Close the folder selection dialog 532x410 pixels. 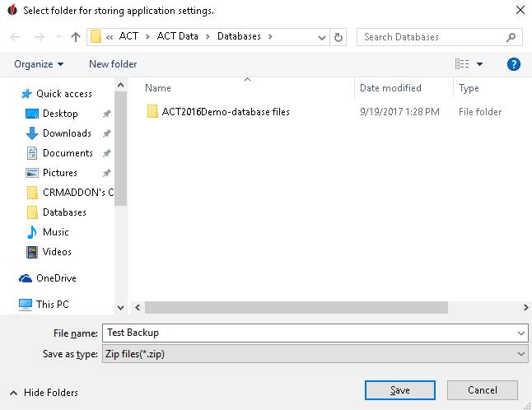(520, 10)
